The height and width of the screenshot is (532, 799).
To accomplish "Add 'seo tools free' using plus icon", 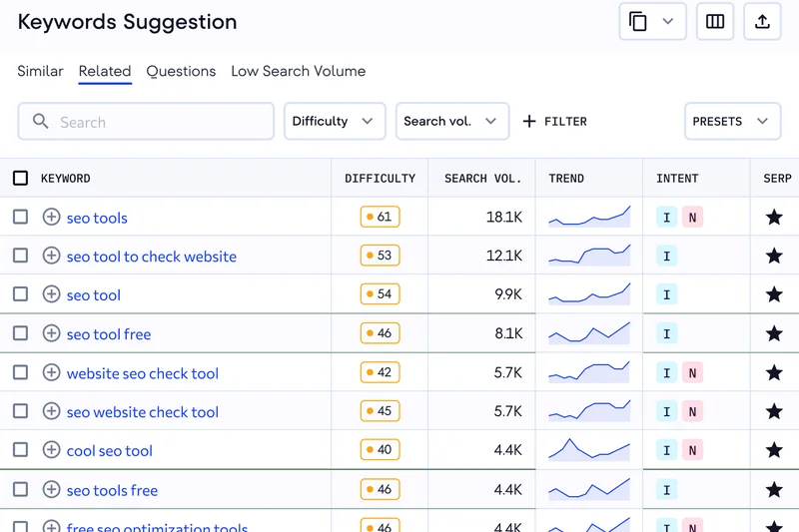I will click(x=51, y=490).
